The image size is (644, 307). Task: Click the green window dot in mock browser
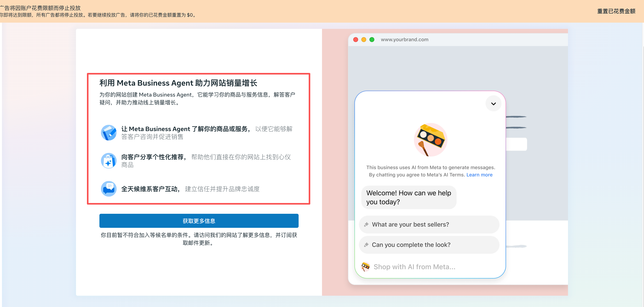point(372,40)
